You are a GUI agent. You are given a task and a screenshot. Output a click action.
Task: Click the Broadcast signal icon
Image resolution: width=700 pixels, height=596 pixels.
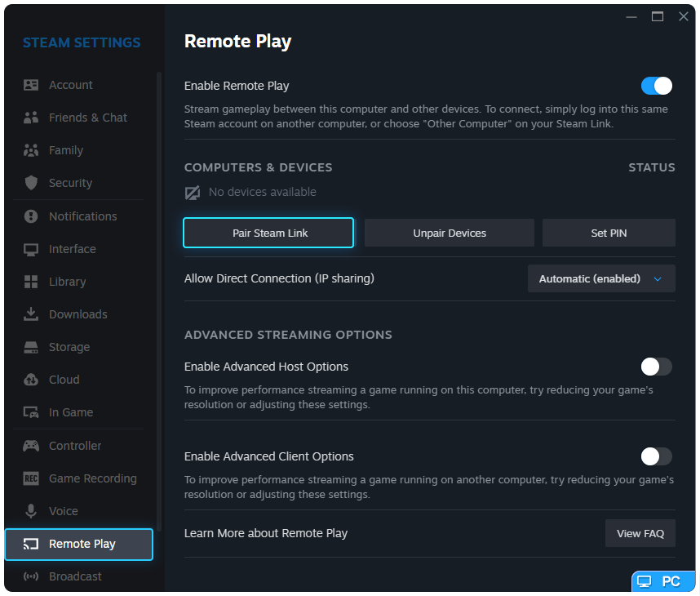[x=31, y=576]
